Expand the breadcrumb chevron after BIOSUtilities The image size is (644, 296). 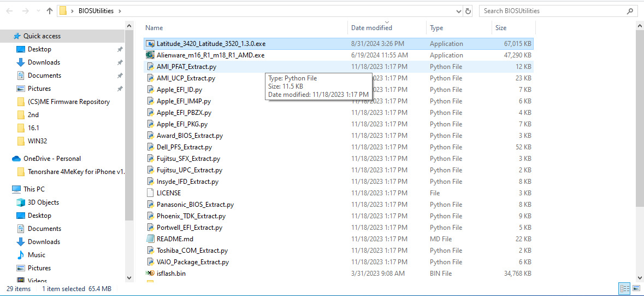click(120, 11)
